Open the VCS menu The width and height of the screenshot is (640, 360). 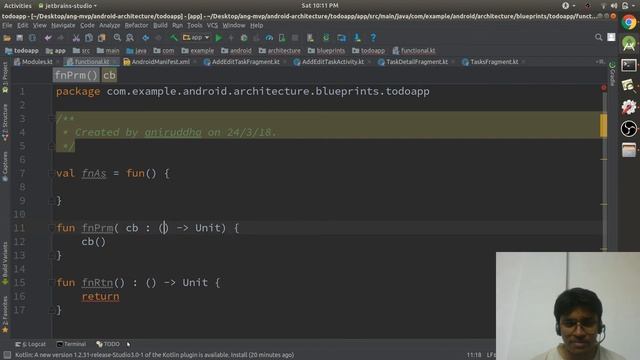(212, 25)
